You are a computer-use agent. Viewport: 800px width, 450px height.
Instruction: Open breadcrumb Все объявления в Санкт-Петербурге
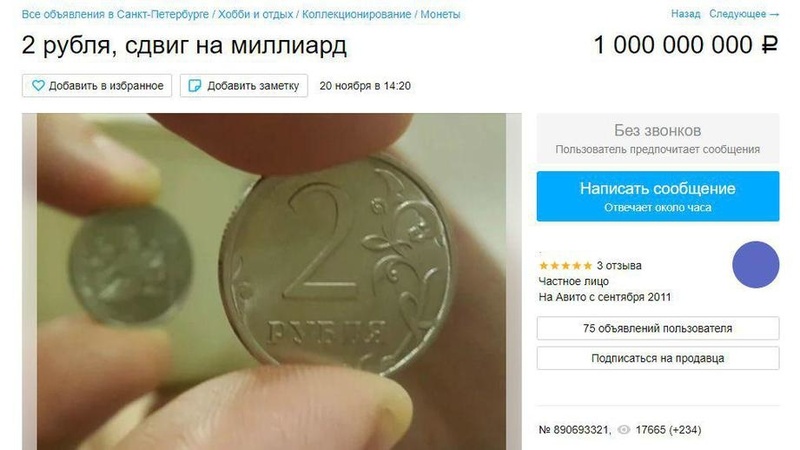tap(115, 14)
